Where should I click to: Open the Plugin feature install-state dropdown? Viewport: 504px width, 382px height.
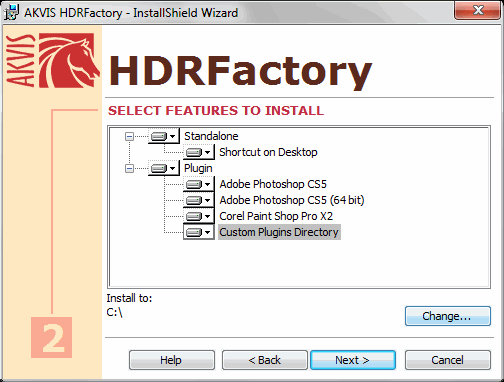tap(164, 168)
